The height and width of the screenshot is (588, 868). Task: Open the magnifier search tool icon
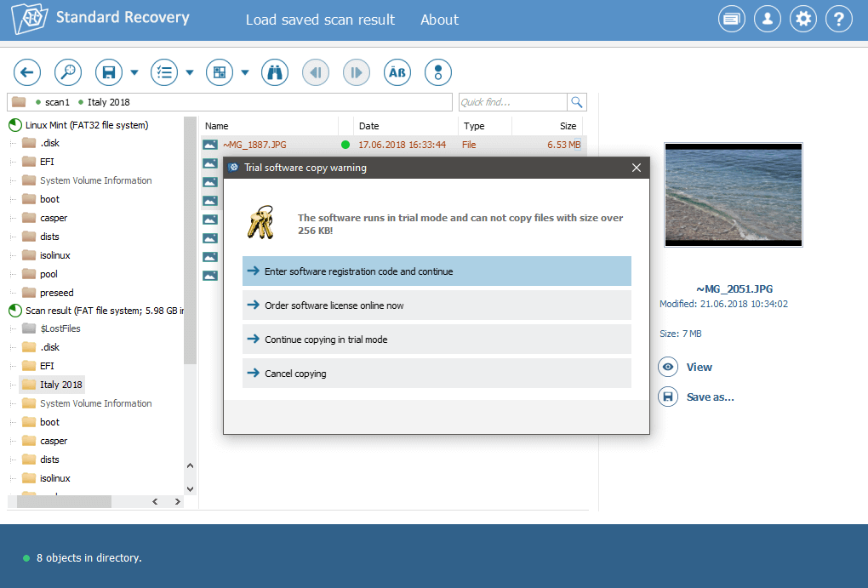68,72
